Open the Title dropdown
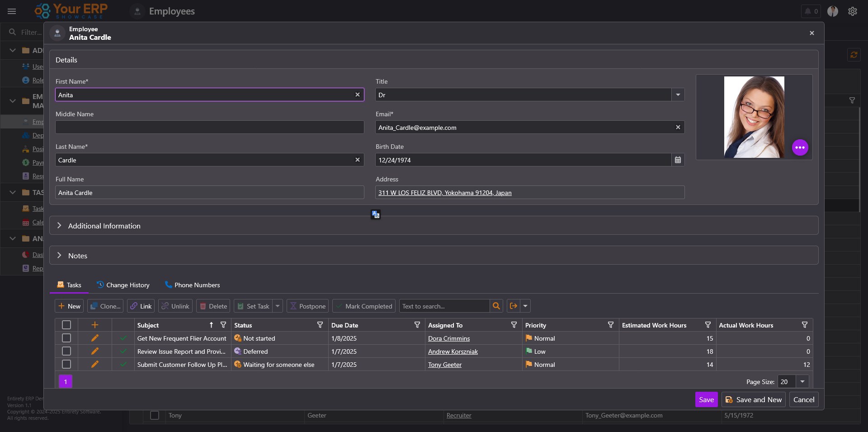868x432 pixels. click(678, 95)
